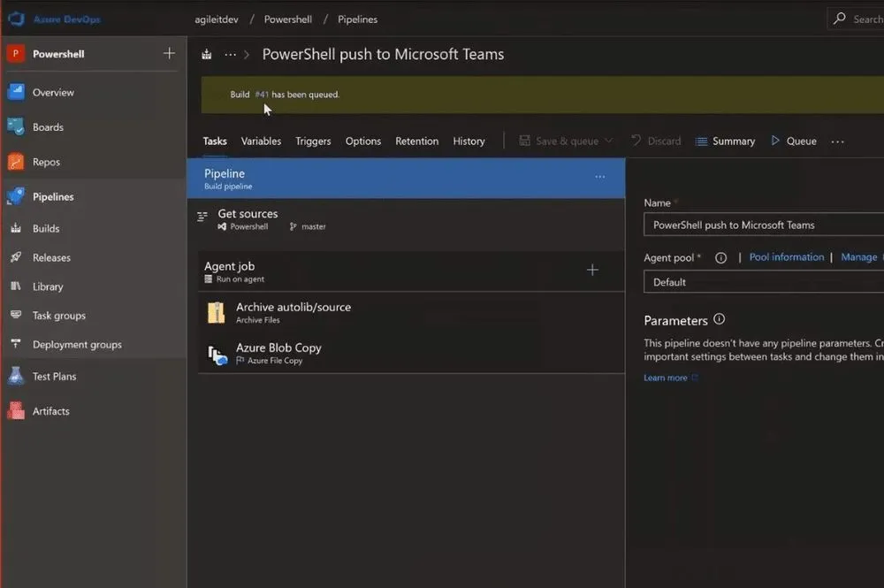Open the Repos icon in sidebar
Viewport: 884px width, 588px height.
16,162
